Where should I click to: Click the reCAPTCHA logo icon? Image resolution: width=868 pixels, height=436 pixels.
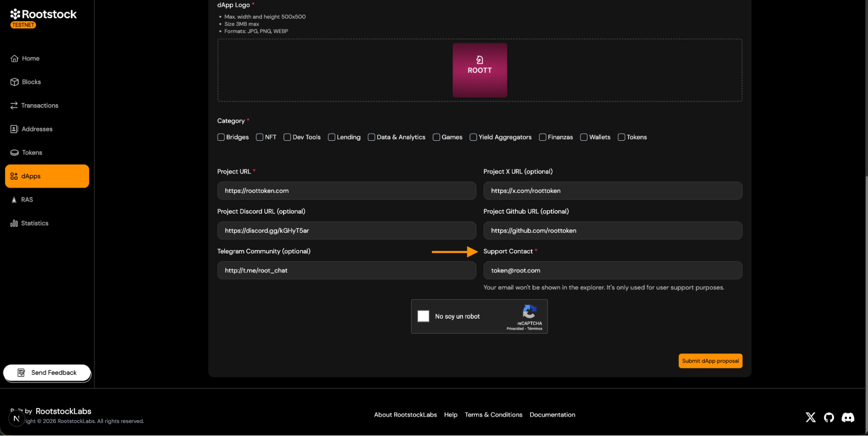[x=529, y=311]
